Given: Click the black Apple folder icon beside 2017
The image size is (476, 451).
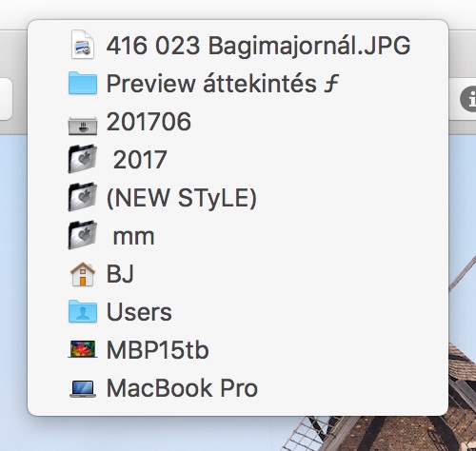Looking at the screenshot, I should click(x=83, y=159).
